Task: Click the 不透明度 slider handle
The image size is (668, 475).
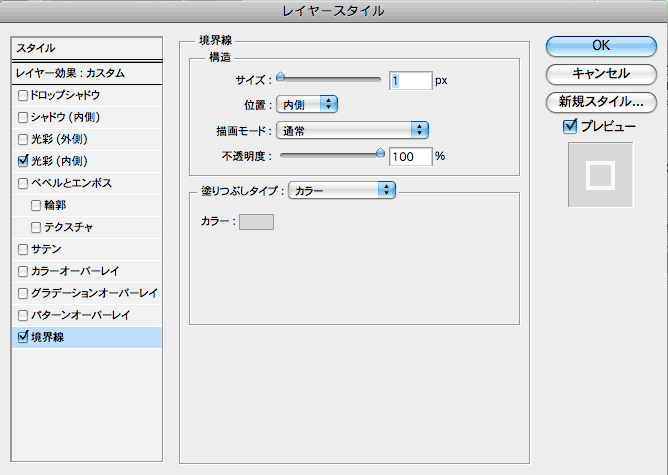Action: (380, 153)
